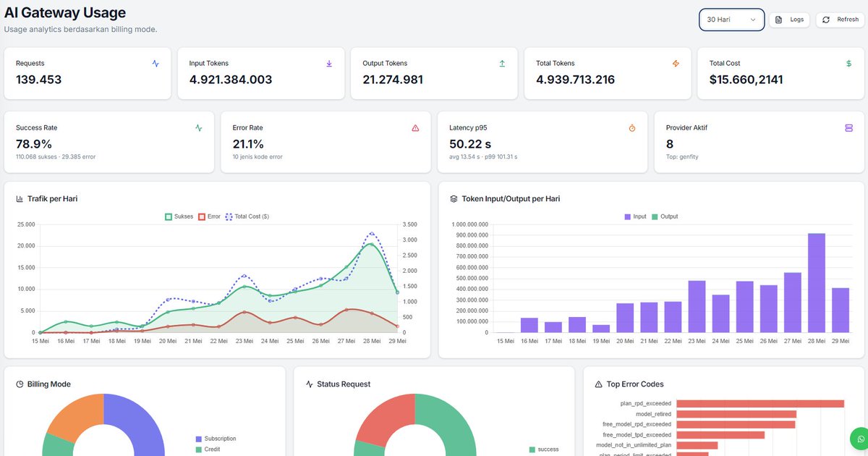Click the Total Tokens value 4.939.713.216

pos(576,80)
